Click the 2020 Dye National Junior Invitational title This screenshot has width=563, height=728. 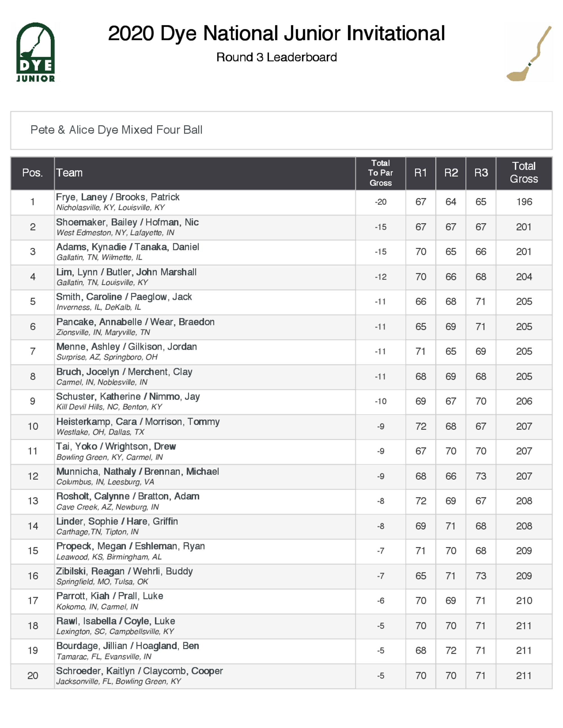[x=276, y=33]
